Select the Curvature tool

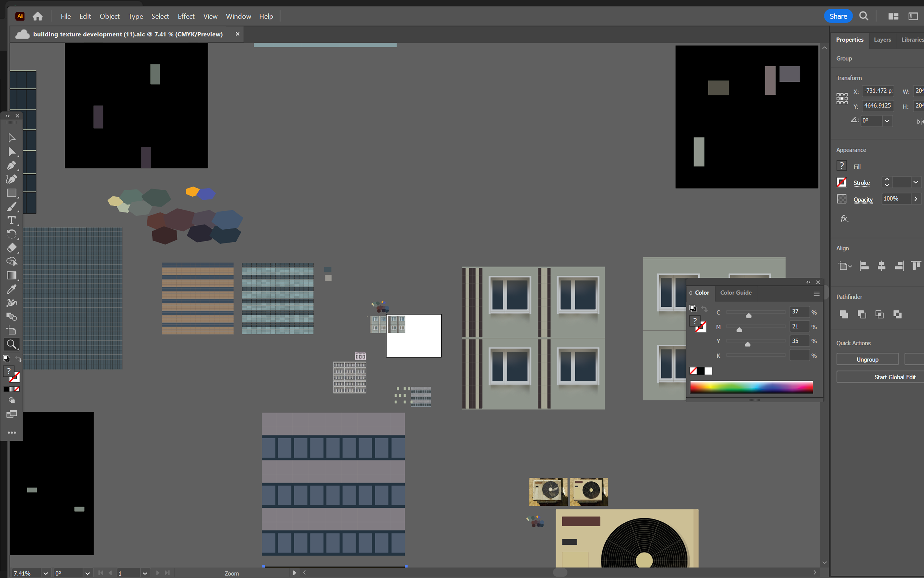12,179
